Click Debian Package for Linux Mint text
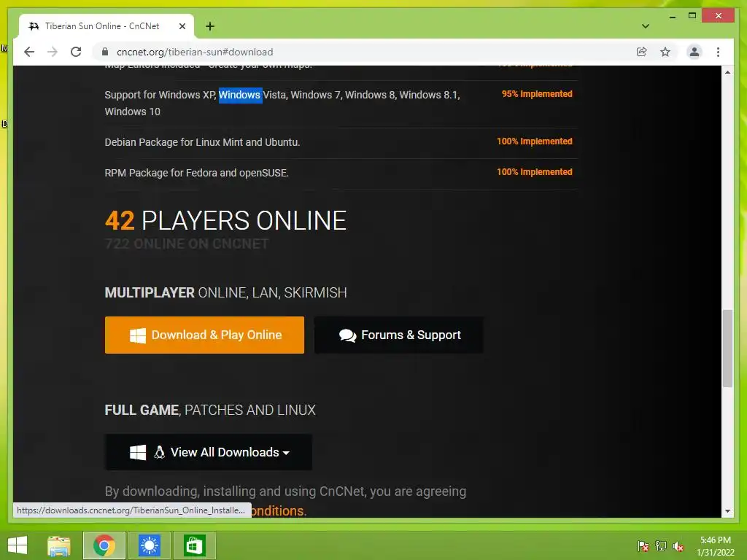 pos(202,142)
